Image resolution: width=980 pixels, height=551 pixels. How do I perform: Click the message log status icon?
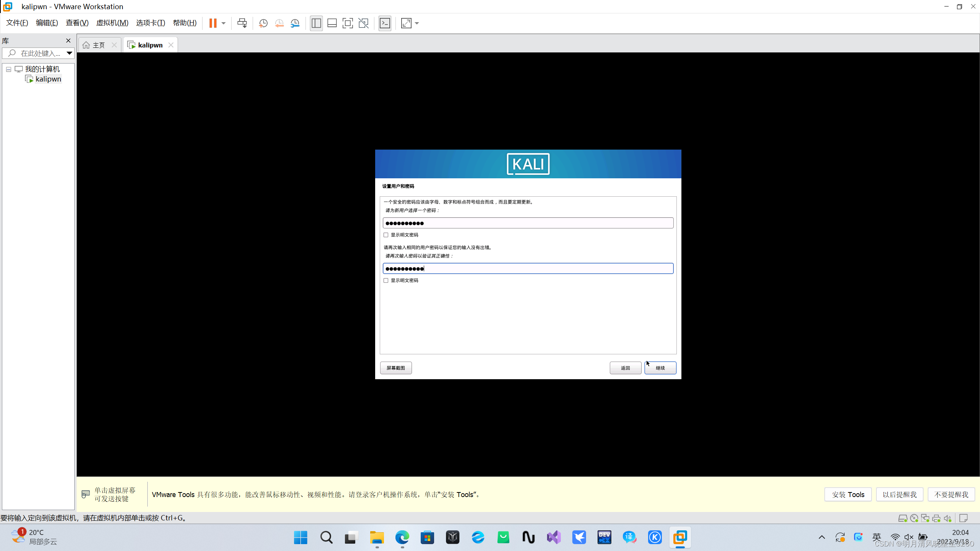click(x=964, y=518)
